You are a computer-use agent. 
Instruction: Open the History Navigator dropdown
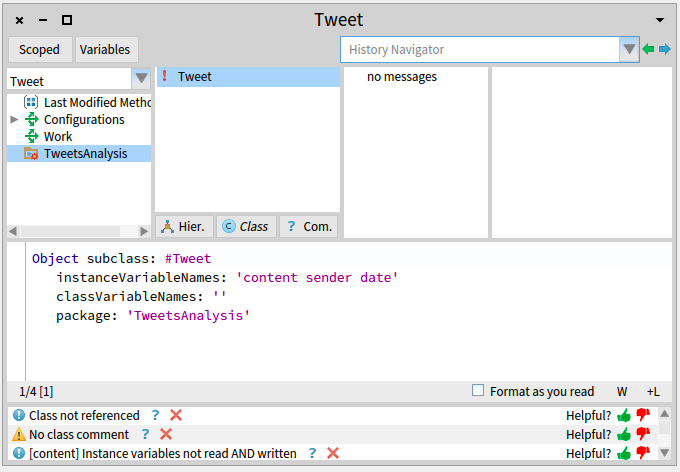coord(629,49)
